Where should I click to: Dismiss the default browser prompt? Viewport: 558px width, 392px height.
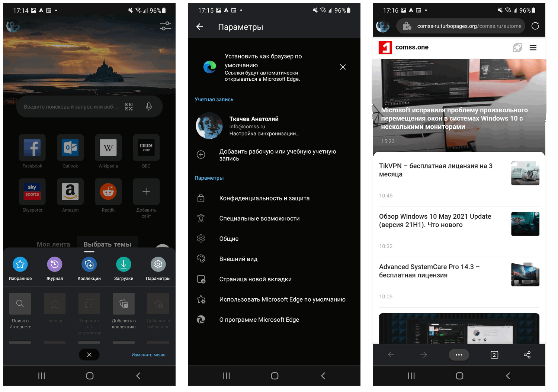(x=343, y=67)
